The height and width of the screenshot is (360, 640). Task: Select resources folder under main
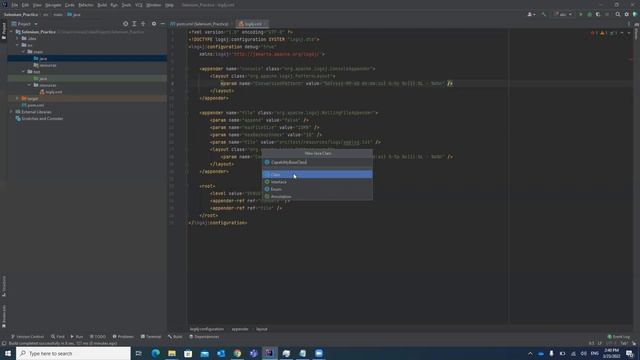click(45, 65)
